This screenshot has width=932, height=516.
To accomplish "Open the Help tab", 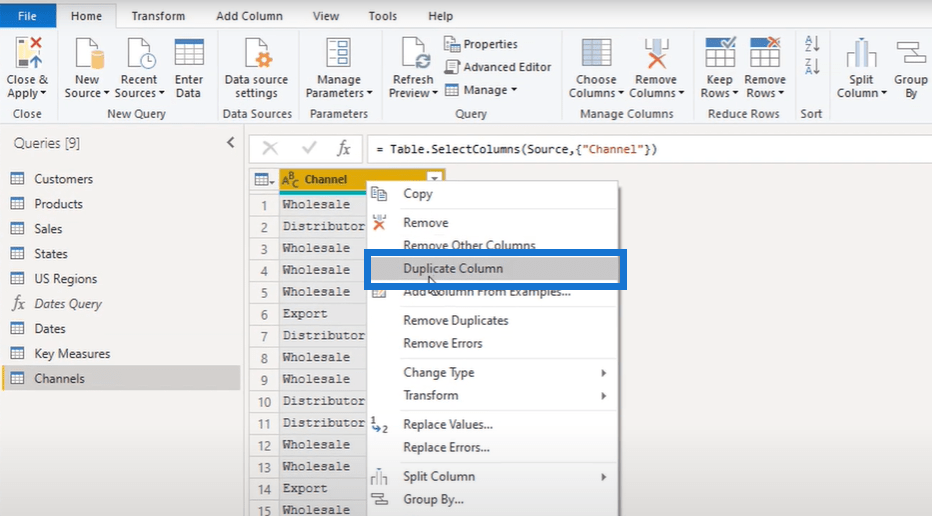I will tap(440, 16).
